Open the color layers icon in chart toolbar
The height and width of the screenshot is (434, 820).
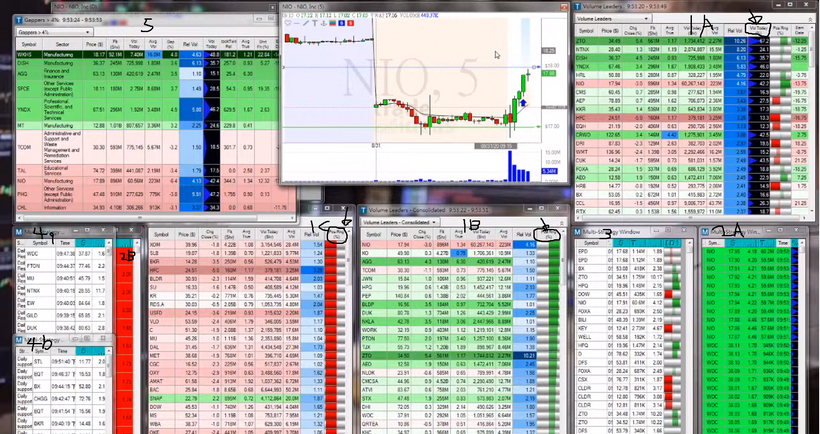point(333,23)
